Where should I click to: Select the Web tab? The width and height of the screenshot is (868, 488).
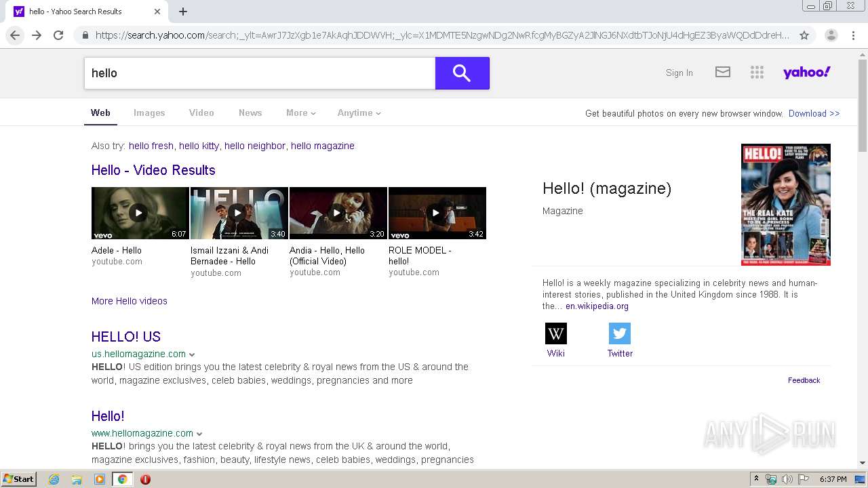click(x=100, y=113)
